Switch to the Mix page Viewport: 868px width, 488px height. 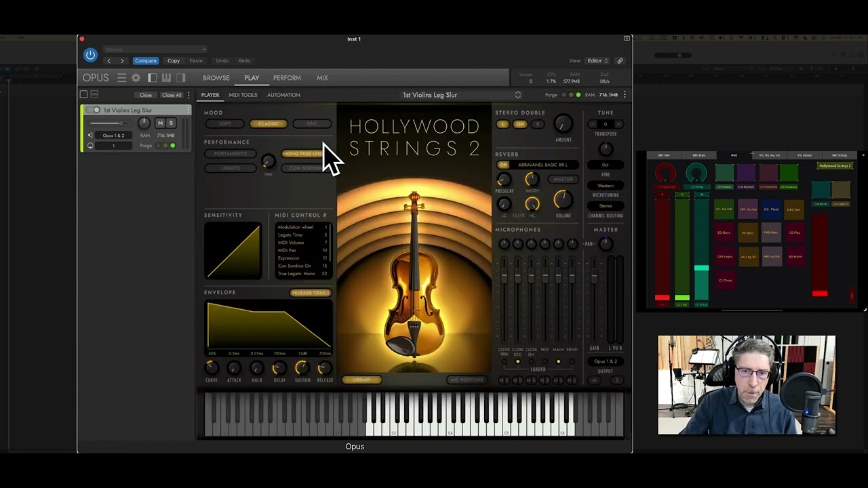(x=322, y=78)
